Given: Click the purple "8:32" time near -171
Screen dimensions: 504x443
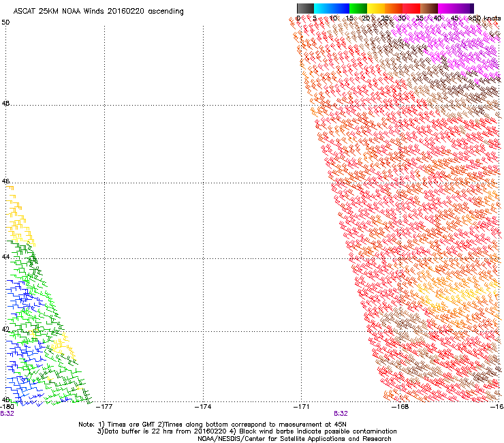Looking at the screenshot, I should tap(341, 414).
